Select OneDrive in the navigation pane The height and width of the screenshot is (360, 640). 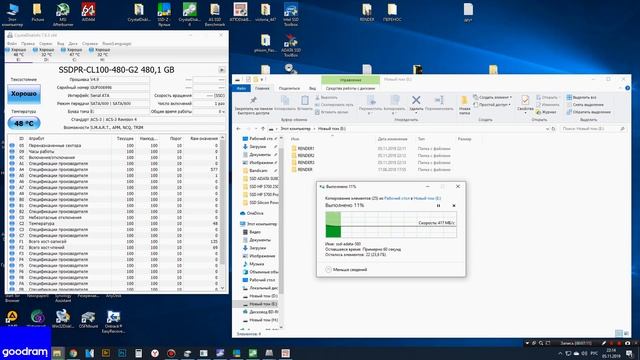click(251, 213)
